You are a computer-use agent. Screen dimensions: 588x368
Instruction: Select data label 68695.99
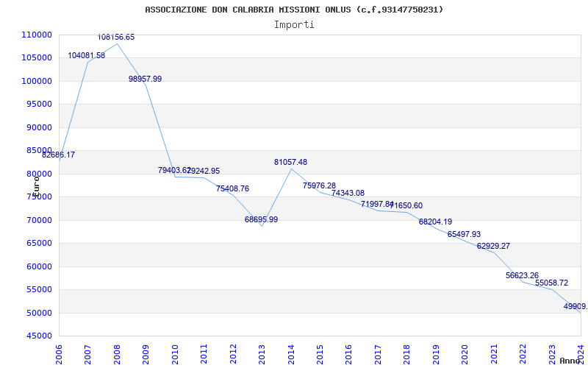262,219
